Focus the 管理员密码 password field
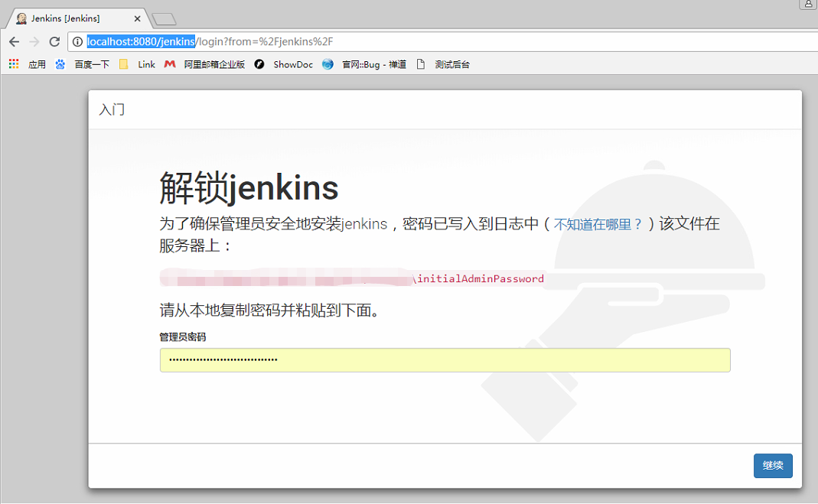Viewport: 818px width, 504px height. pos(445,360)
